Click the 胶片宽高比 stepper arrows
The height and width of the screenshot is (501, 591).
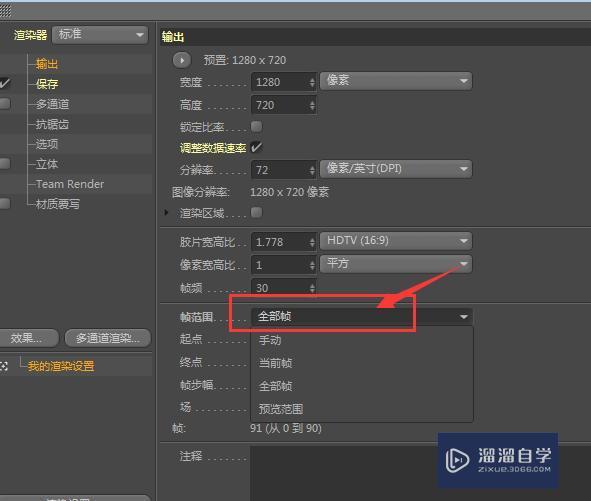[x=312, y=242]
